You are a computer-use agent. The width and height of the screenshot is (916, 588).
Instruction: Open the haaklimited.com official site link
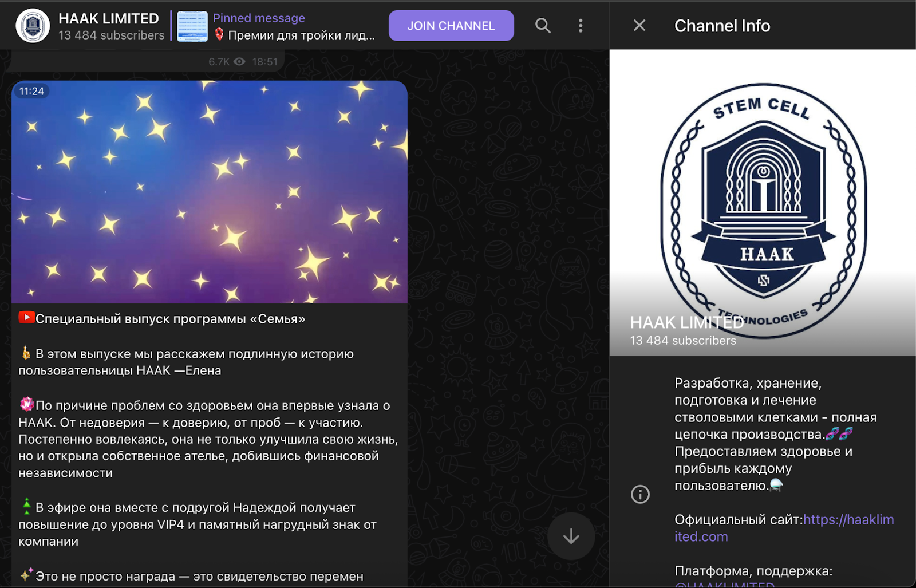[x=784, y=528]
